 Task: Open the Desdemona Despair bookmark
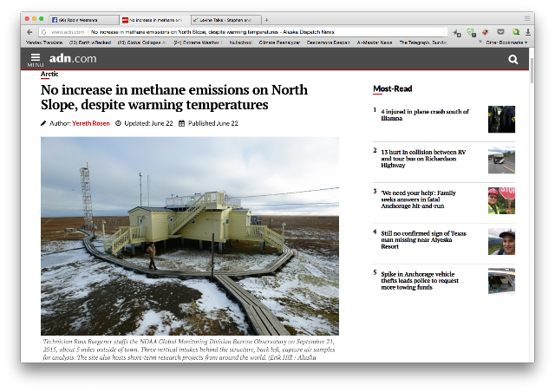click(x=328, y=42)
